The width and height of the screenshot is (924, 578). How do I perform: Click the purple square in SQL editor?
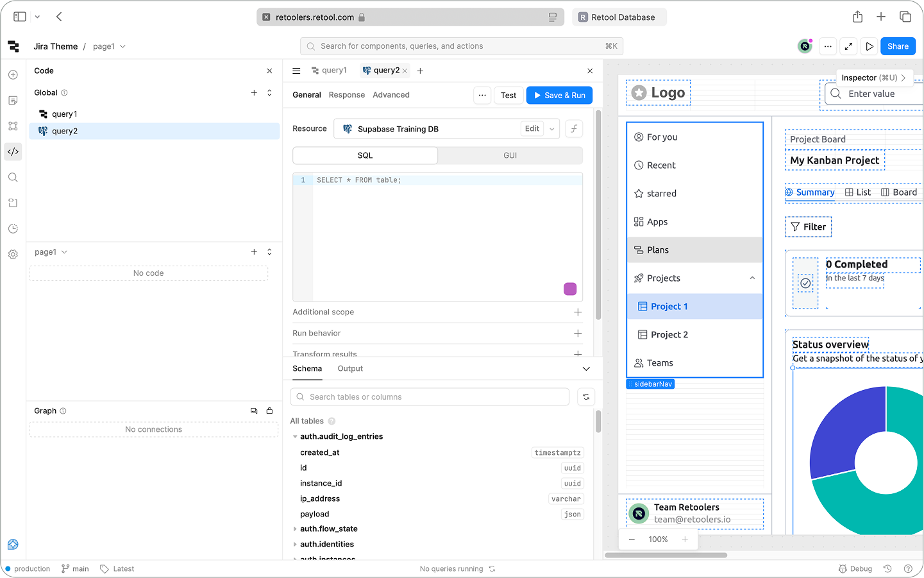click(x=570, y=289)
